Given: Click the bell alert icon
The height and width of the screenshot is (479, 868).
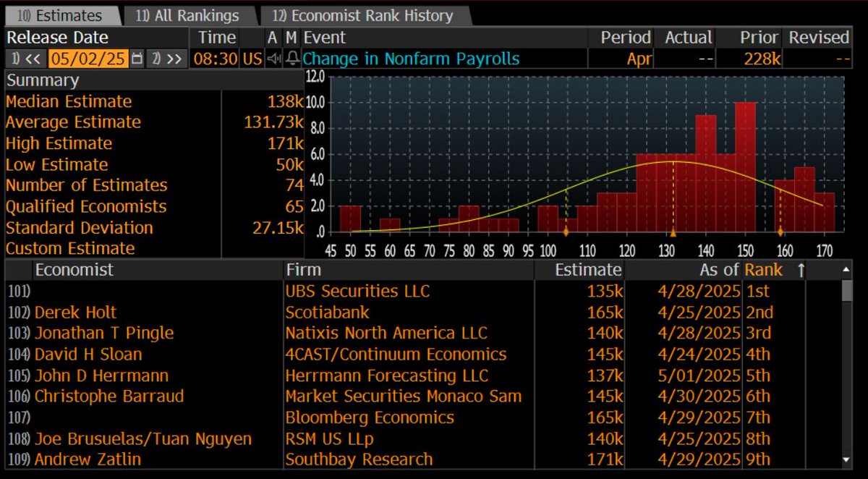Looking at the screenshot, I should tap(292, 59).
